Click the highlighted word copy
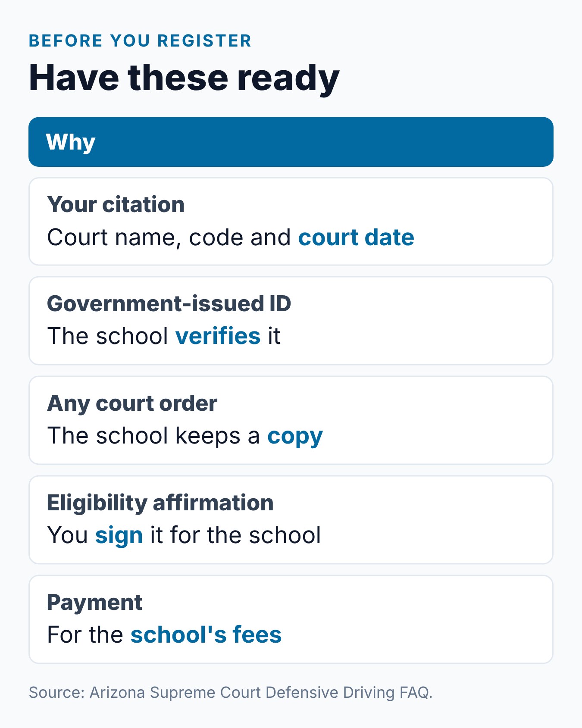Viewport: 582px width, 728px height. click(x=295, y=437)
